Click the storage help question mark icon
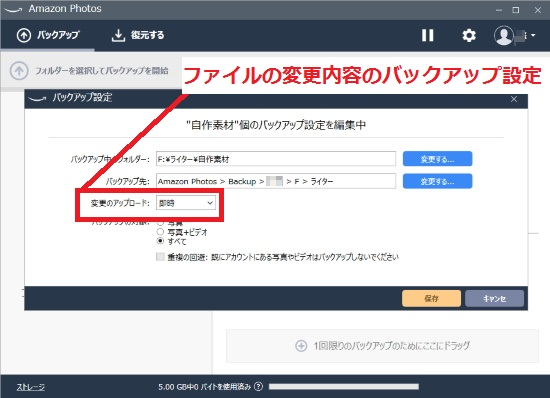 click(x=258, y=387)
